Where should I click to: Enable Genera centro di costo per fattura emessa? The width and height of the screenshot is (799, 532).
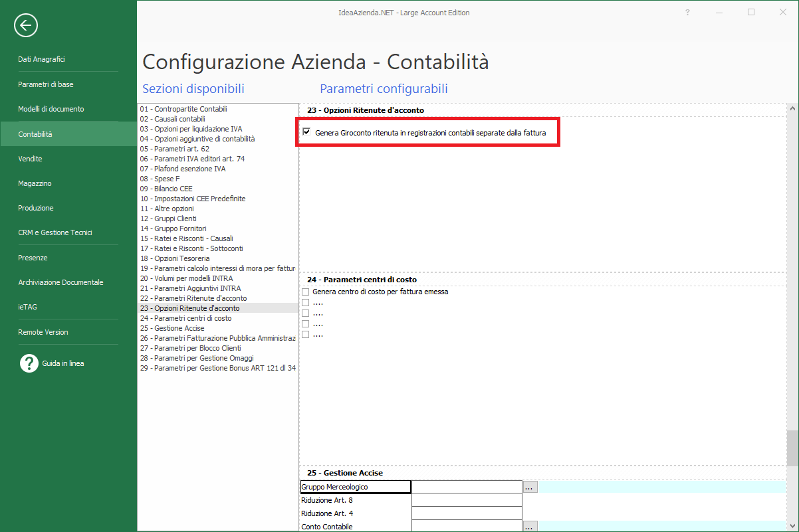pos(306,292)
